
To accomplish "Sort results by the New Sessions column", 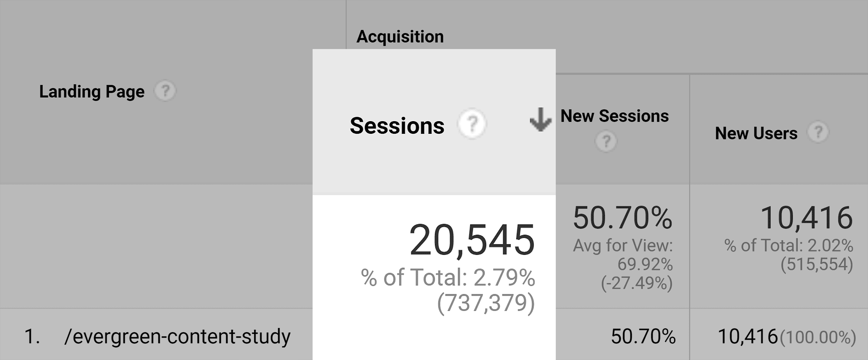I will click(x=615, y=116).
